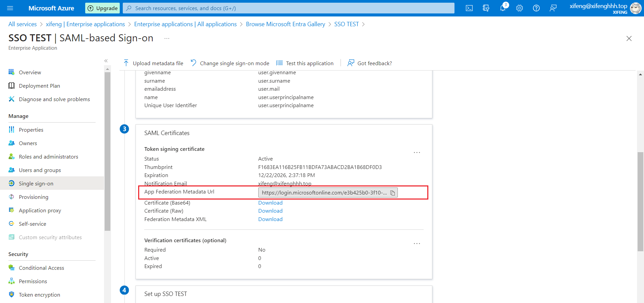This screenshot has height=303, width=644.
Task: Open Browse Microsoft Entra Gallery breadcrumb
Action: point(285,24)
